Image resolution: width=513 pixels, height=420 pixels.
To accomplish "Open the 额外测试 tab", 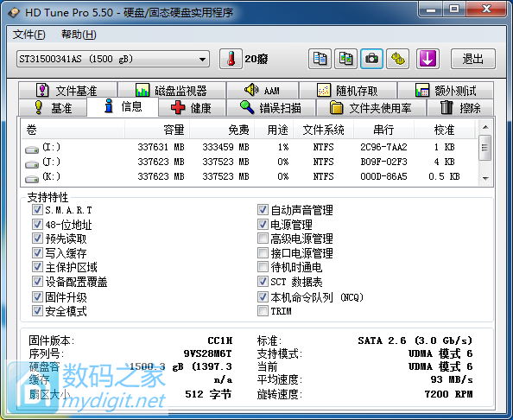I will click(446, 91).
